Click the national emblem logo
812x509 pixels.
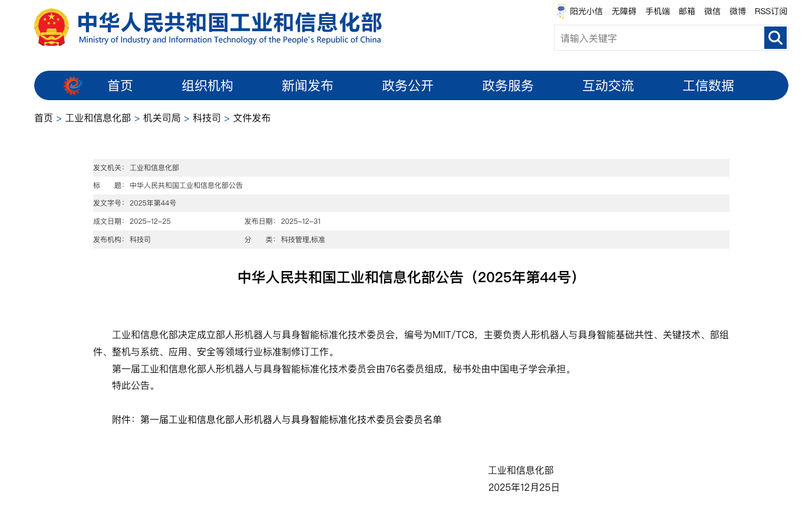tap(52, 26)
